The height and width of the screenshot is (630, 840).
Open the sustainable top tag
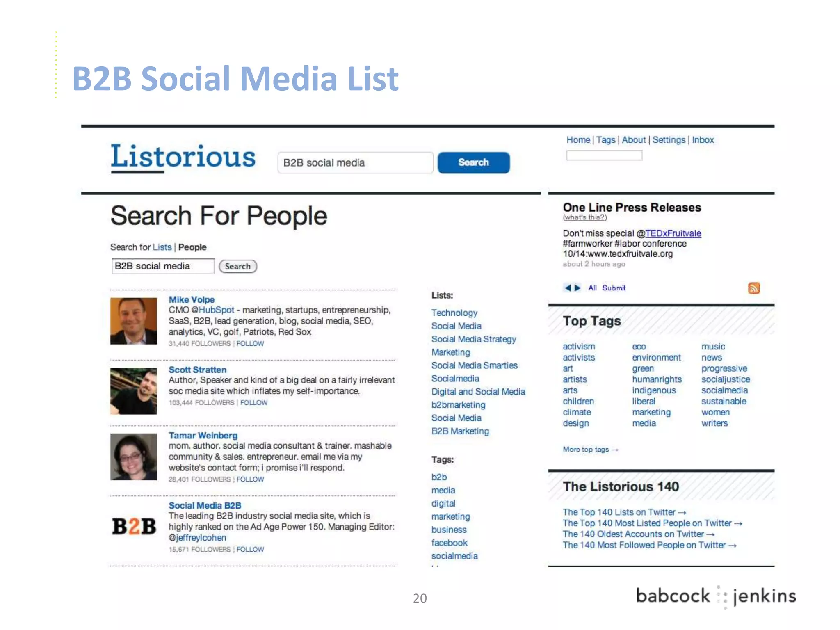pyautogui.click(x=724, y=401)
